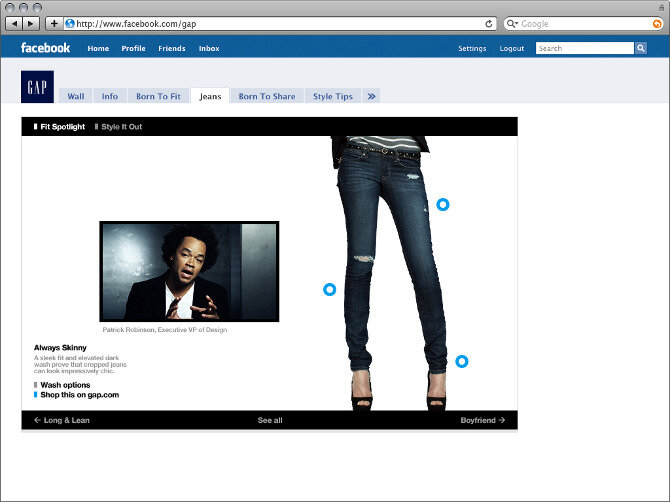The height and width of the screenshot is (502, 670).
Task: Select the Jeans tab
Action: [210, 96]
